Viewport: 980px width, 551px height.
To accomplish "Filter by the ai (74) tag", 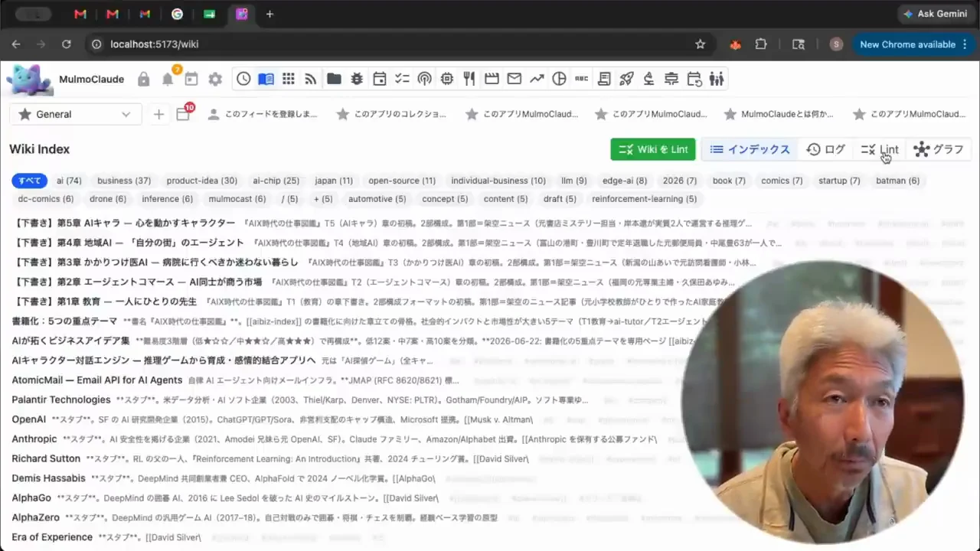I will pyautogui.click(x=69, y=181).
